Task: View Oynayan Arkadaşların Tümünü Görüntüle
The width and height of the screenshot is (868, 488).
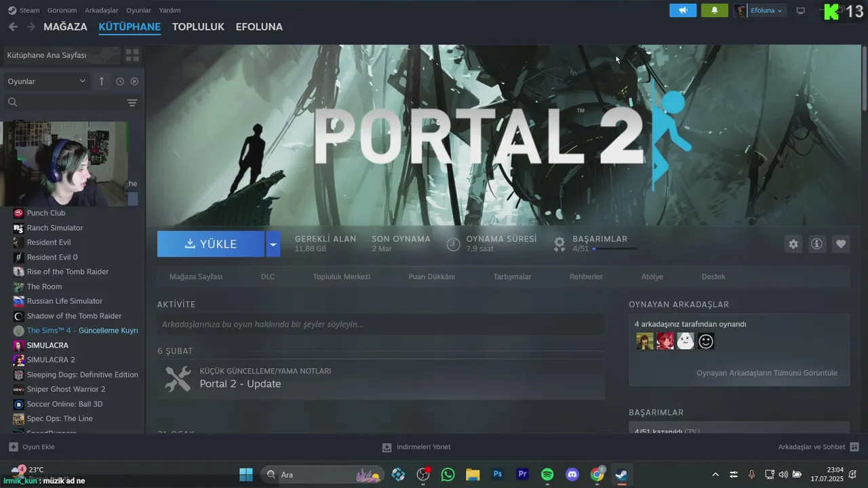Action: (766, 373)
